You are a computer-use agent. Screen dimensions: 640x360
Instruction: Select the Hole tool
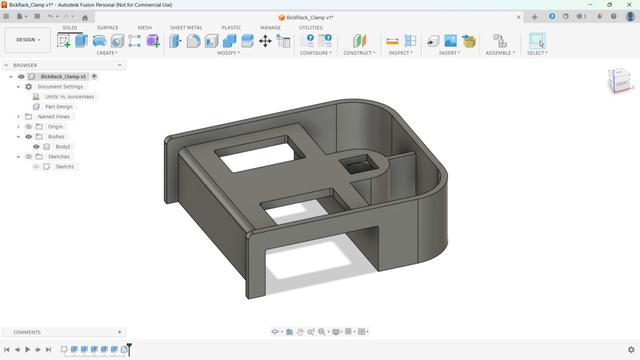click(x=117, y=41)
